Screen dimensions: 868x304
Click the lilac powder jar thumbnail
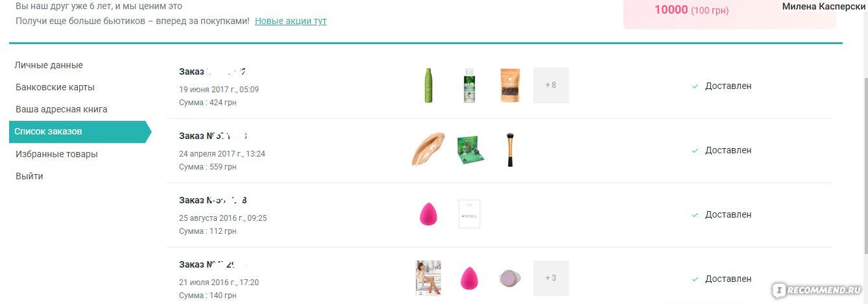click(510, 278)
